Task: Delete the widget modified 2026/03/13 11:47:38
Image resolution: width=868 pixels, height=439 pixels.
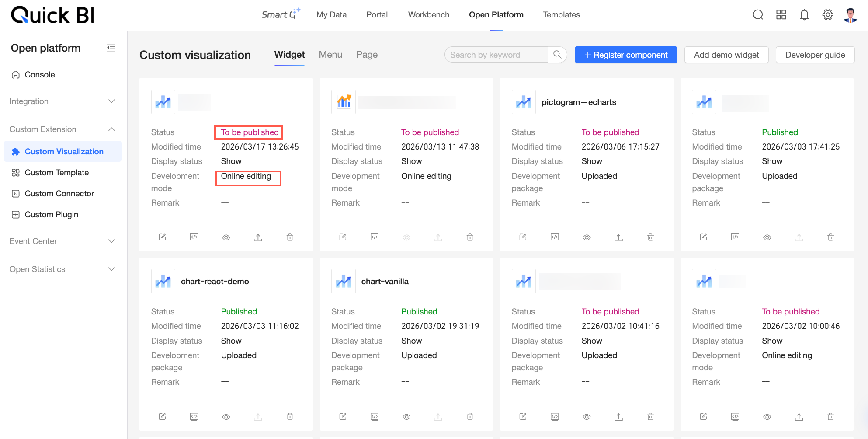Action: tap(470, 237)
